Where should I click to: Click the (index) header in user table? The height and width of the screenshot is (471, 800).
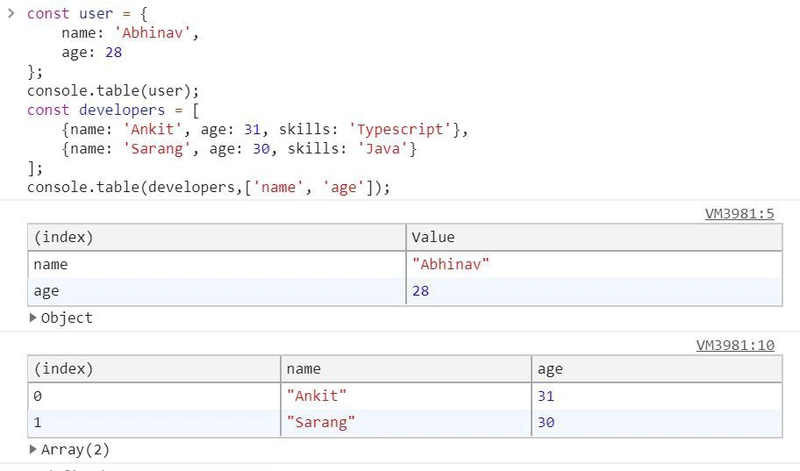pyautogui.click(x=63, y=237)
